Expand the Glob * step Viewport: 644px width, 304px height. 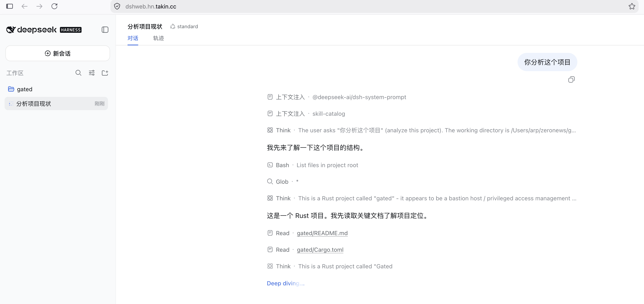click(283, 182)
